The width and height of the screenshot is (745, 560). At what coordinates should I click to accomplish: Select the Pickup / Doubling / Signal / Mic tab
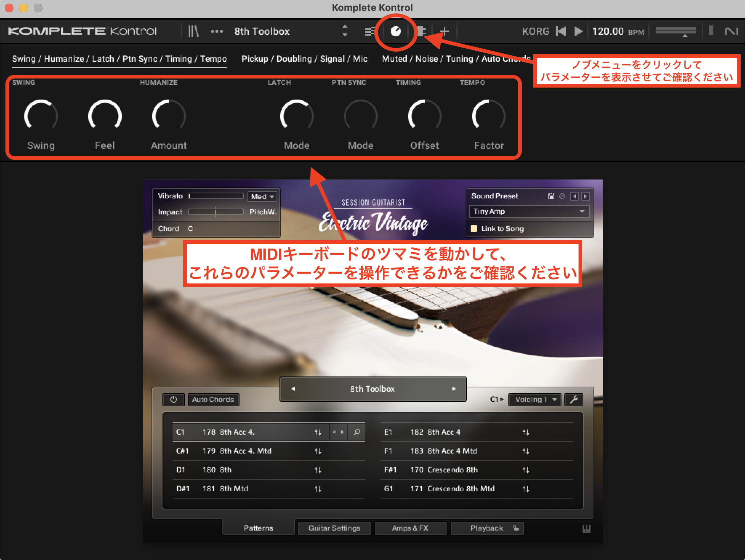pos(305,59)
